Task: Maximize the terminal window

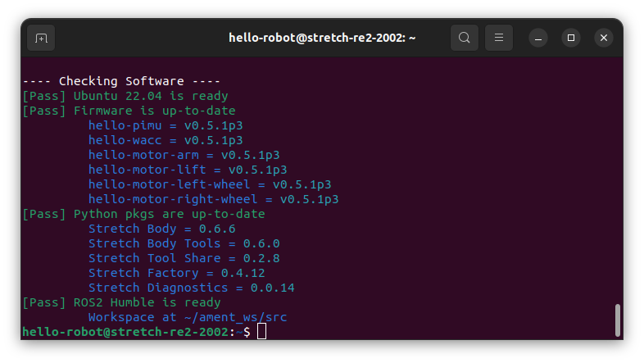Action: [x=571, y=38]
